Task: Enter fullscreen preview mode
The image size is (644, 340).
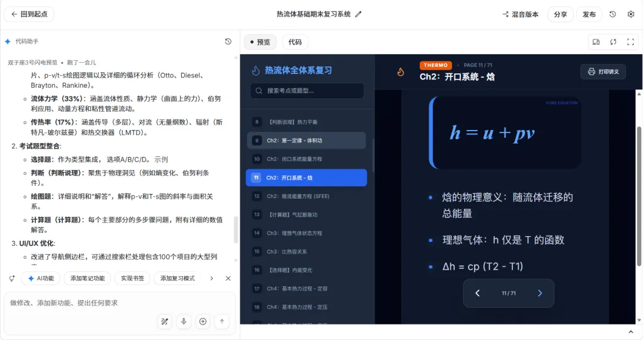Action: pyautogui.click(x=630, y=42)
